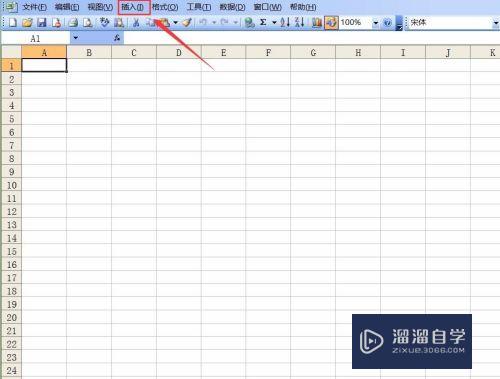Toggle the Drawing toolbar button
The image size is (500, 379).
coord(331,23)
